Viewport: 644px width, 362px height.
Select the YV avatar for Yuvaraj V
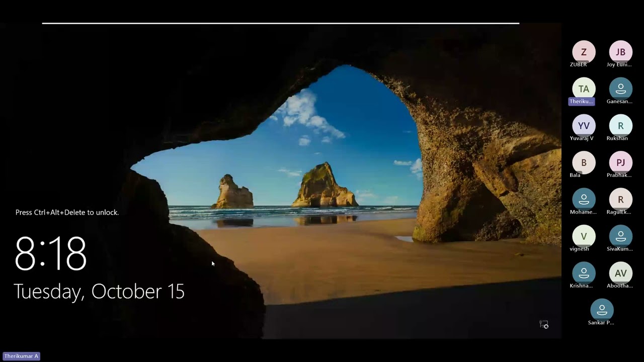tap(584, 126)
